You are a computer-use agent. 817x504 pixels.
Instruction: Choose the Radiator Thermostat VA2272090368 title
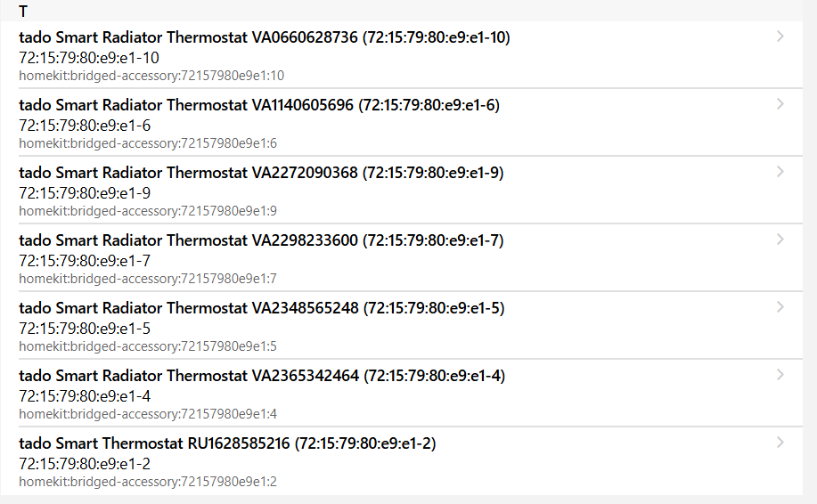click(x=261, y=173)
